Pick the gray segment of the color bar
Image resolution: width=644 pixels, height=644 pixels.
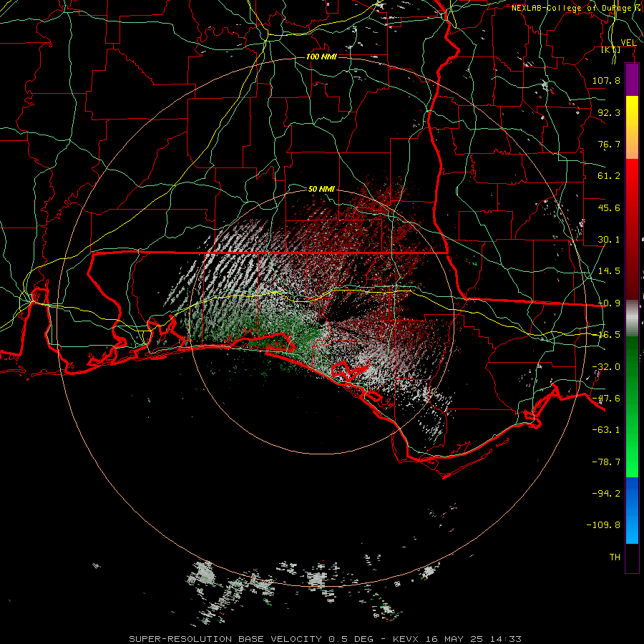(632, 318)
